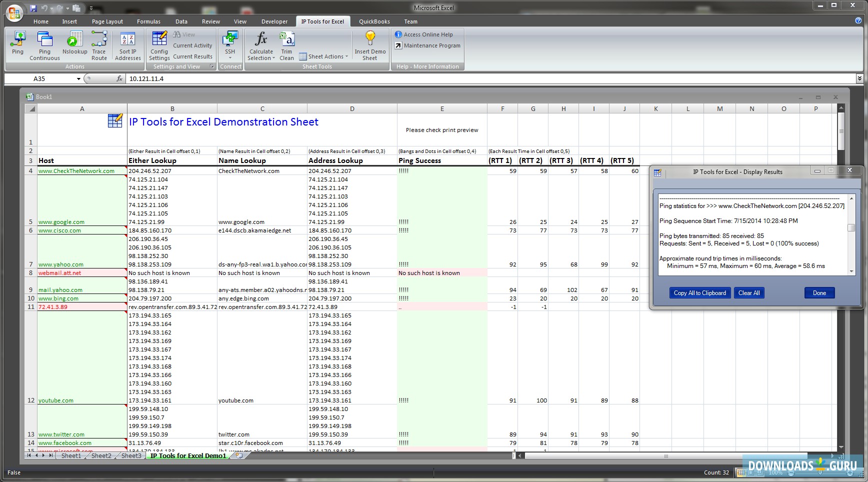Click the Clear All button
Screen dimensions: 868x482
(x=748, y=292)
